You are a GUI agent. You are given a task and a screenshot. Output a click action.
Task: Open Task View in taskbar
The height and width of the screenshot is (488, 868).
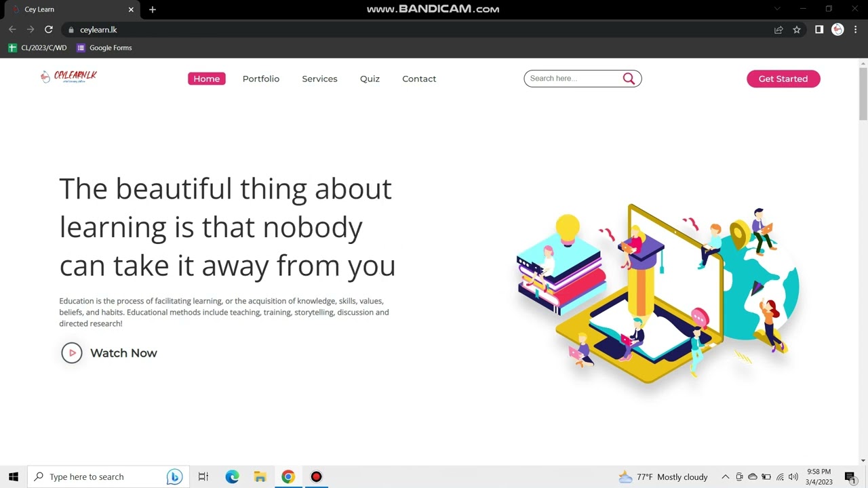coord(203,476)
